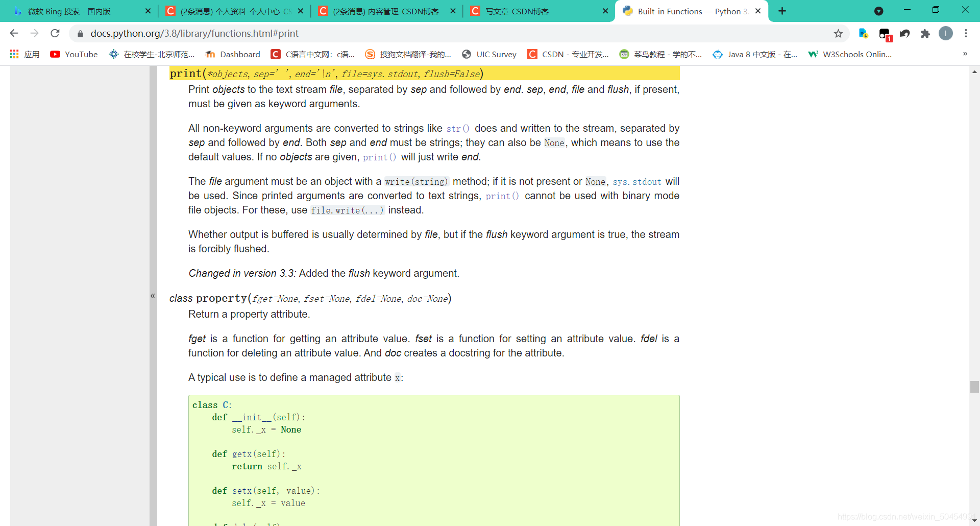The width and height of the screenshot is (980, 526).
Task: Show more bookmarks with overflow chevron
Action: pos(965,54)
